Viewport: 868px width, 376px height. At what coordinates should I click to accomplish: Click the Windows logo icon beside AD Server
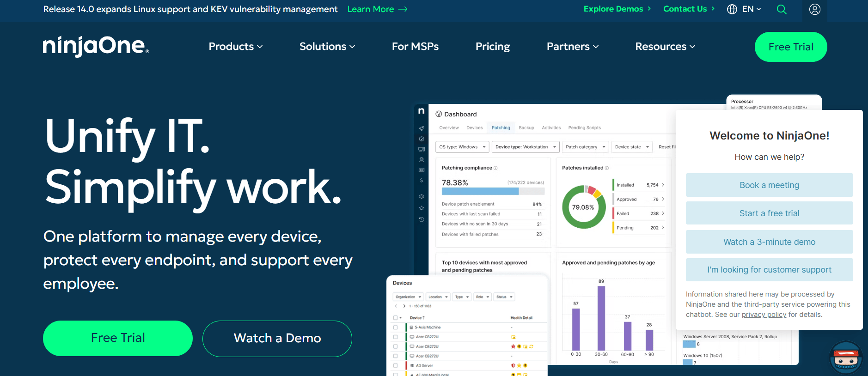411,365
